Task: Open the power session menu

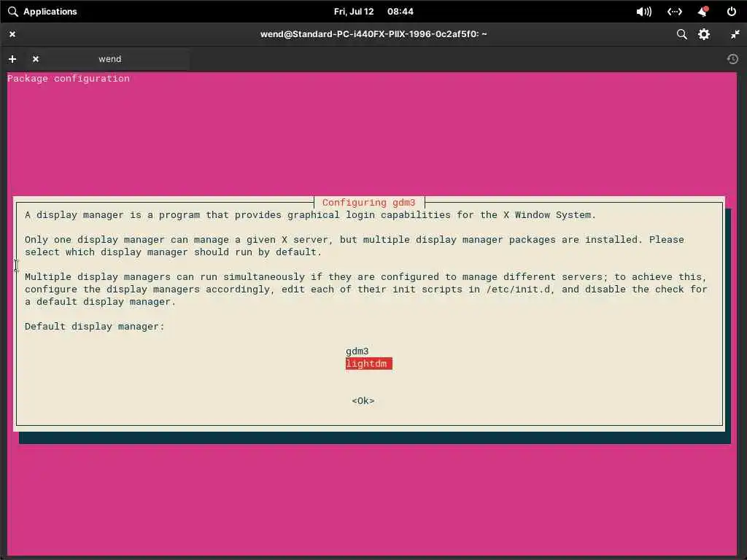Action: (x=732, y=12)
